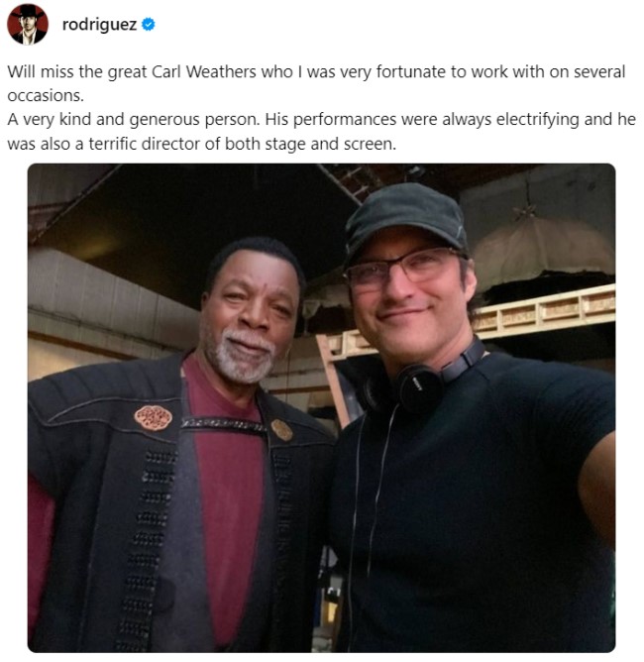Open the rodriguez username link

pos(100,25)
